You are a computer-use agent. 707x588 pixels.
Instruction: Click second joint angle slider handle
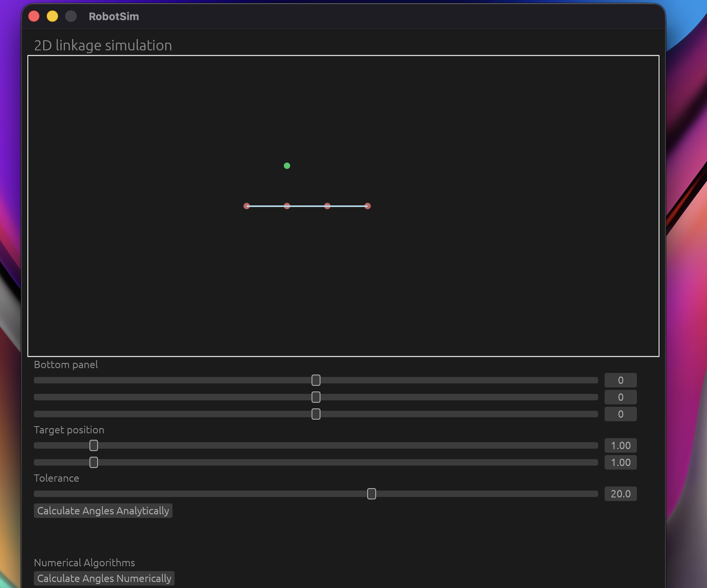316,397
